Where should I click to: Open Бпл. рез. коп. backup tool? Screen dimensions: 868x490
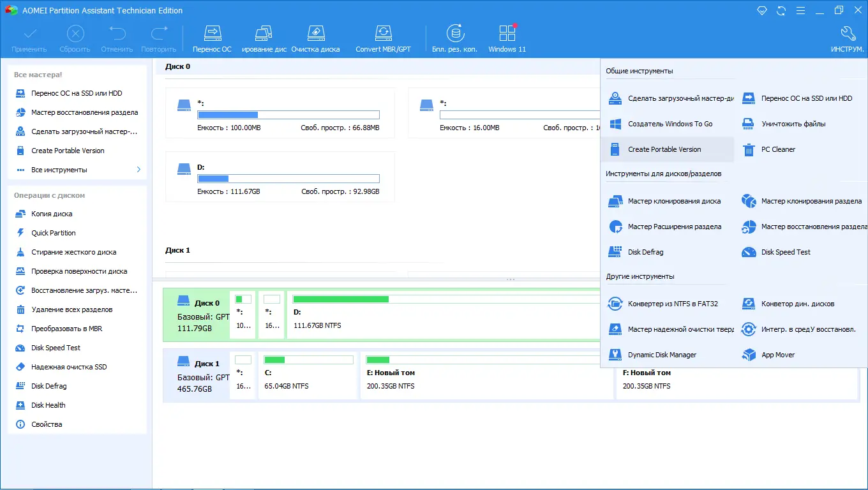click(454, 39)
